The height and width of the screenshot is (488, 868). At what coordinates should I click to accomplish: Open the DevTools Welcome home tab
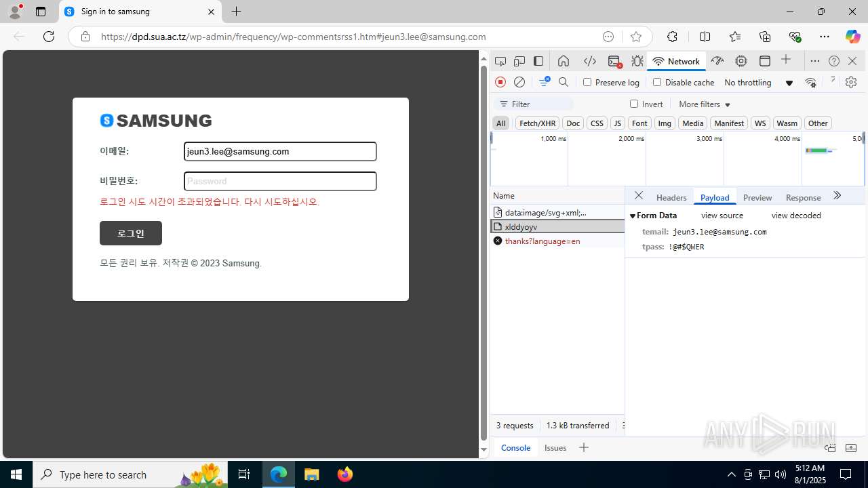coord(564,61)
